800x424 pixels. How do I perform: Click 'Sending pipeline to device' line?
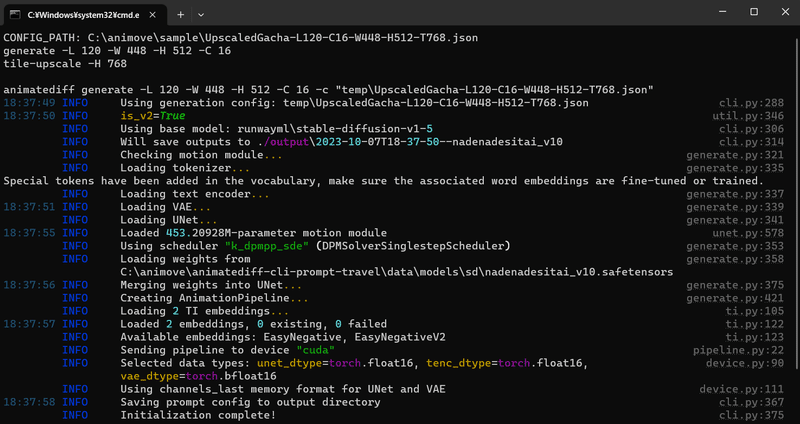(228, 350)
